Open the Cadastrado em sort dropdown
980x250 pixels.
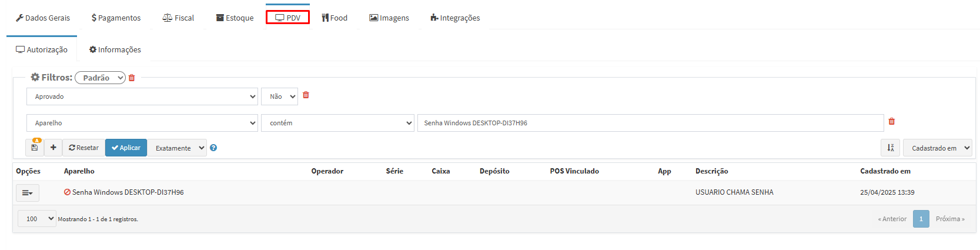pos(937,148)
